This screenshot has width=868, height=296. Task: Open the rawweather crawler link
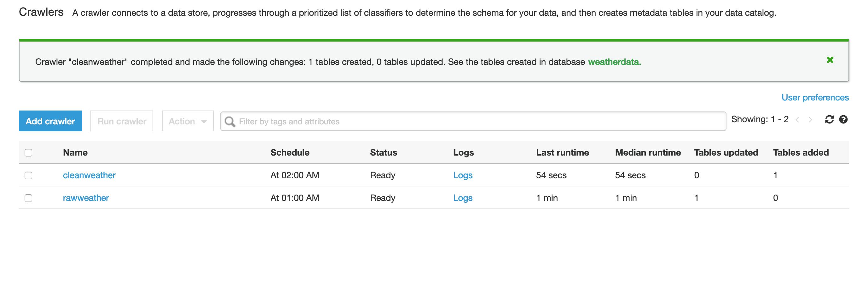coord(86,198)
